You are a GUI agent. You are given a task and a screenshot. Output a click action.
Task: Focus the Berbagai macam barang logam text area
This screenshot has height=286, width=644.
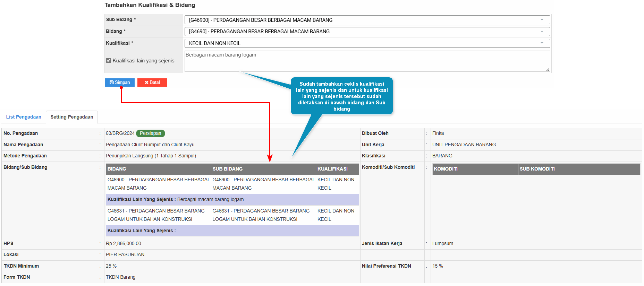click(x=367, y=61)
